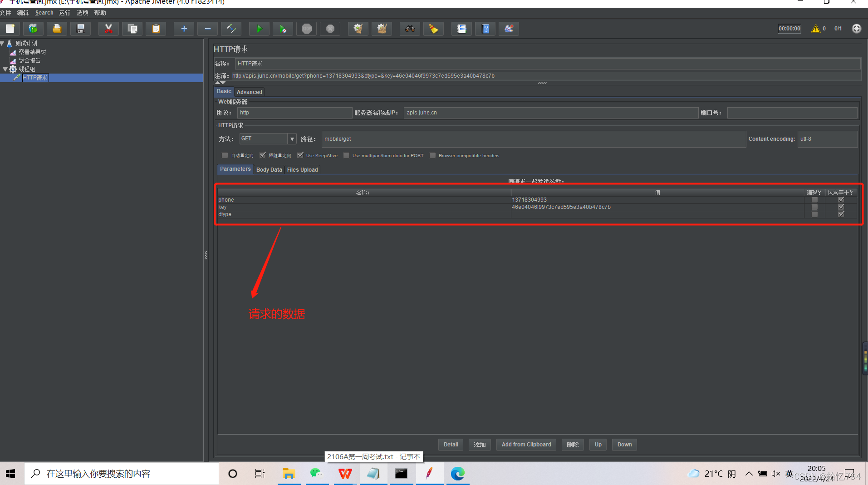Click the 添加 button

[x=480, y=445]
